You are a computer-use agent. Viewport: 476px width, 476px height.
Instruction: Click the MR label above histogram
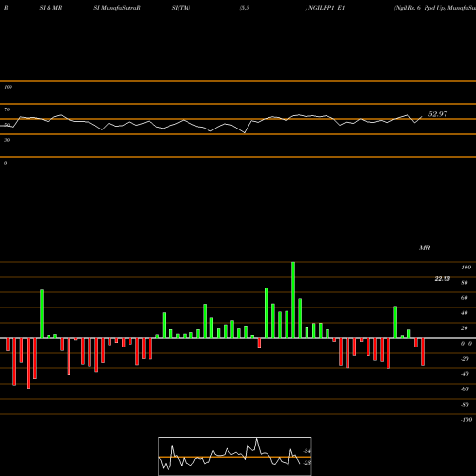[425, 248]
